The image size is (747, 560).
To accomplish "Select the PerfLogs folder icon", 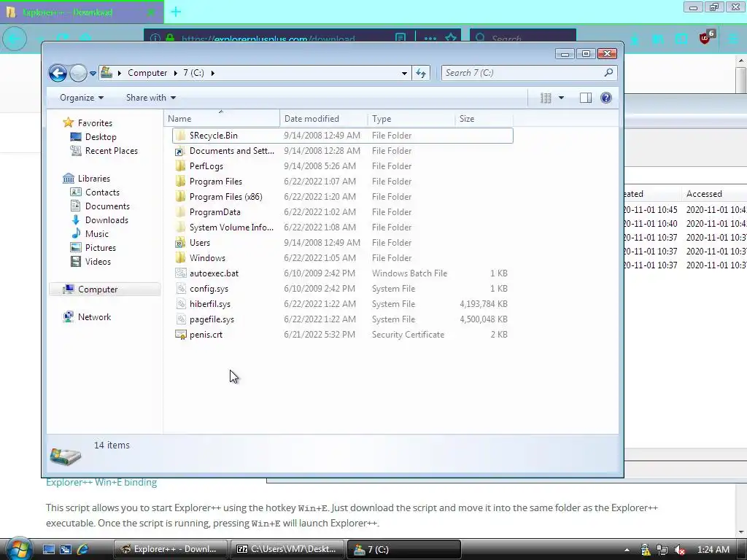I will pos(180,166).
